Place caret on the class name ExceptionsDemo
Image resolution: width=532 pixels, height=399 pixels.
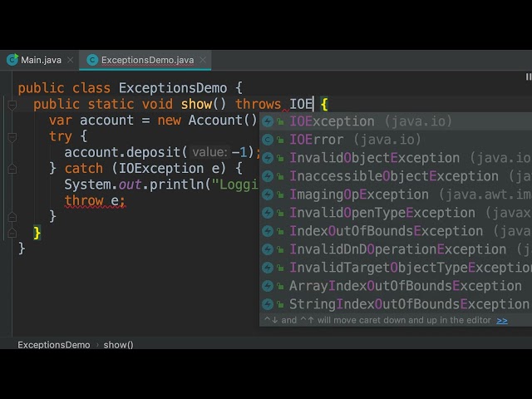pyautogui.click(x=173, y=88)
